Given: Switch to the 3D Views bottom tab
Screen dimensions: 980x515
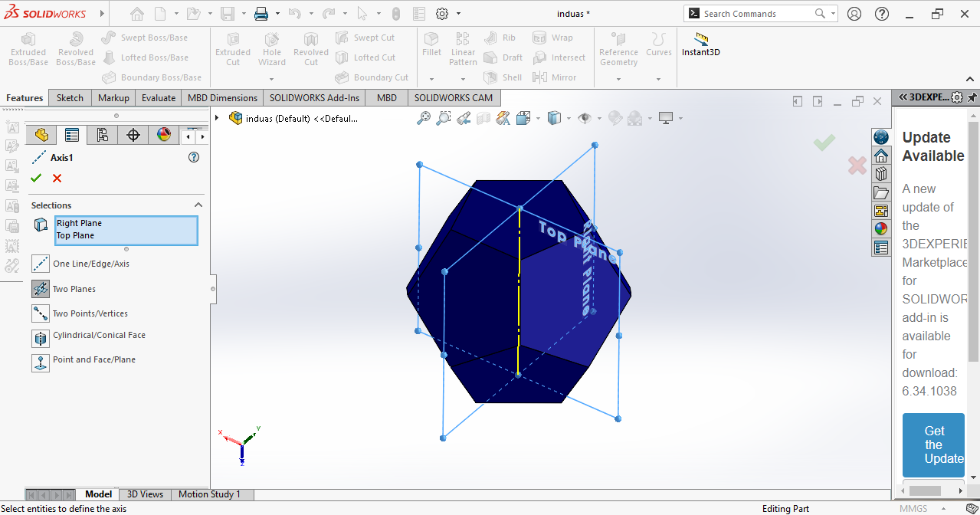Looking at the screenshot, I should 145,494.
